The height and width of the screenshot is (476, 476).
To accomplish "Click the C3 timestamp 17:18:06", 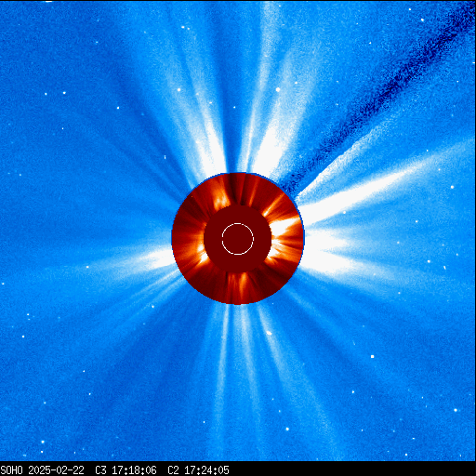I will coord(134,470).
